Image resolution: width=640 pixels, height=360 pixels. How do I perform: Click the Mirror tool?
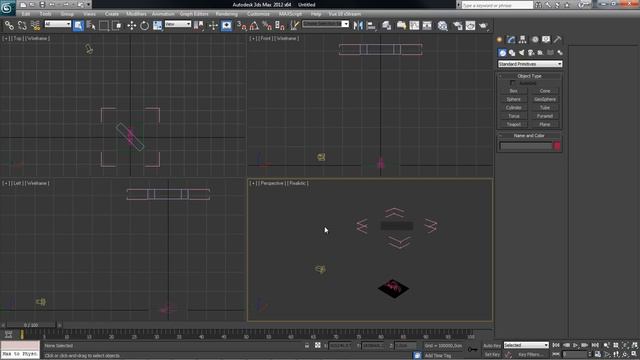[358, 26]
